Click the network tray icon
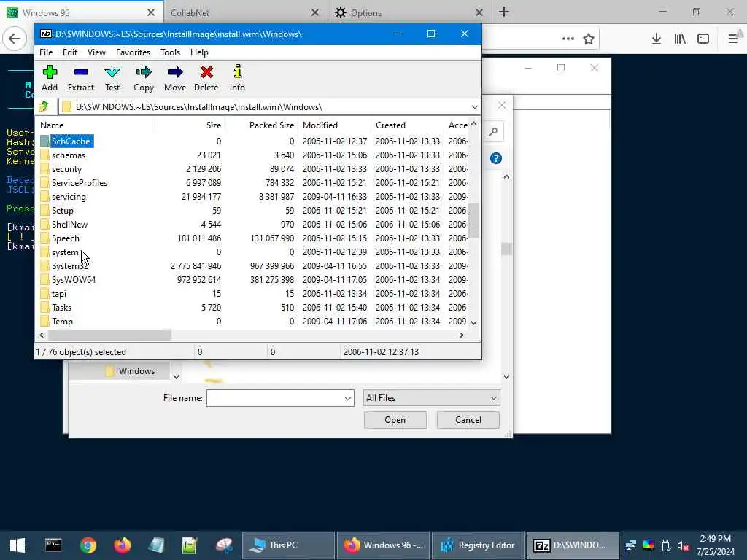 pos(631,545)
